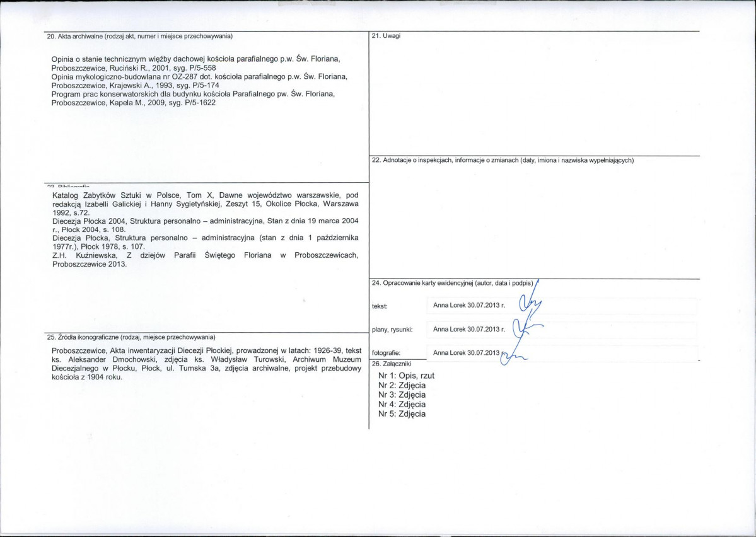Select the Katalog Zabytków Sztuki bibliography entry
756x537 pixels.
click(x=205, y=204)
